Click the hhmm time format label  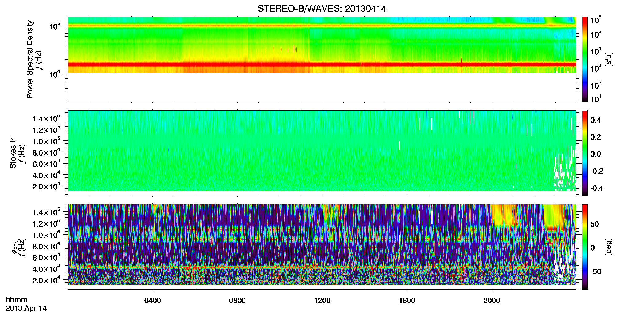(17, 300)
